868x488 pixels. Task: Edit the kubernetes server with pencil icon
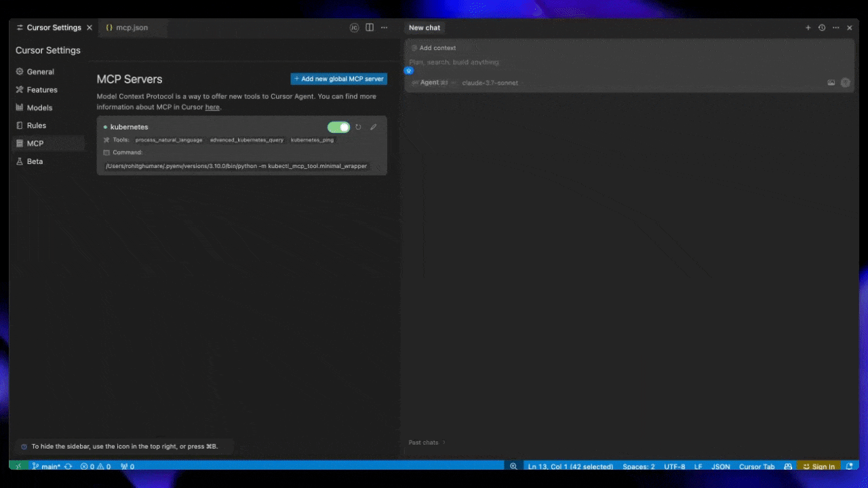point(373,127)
